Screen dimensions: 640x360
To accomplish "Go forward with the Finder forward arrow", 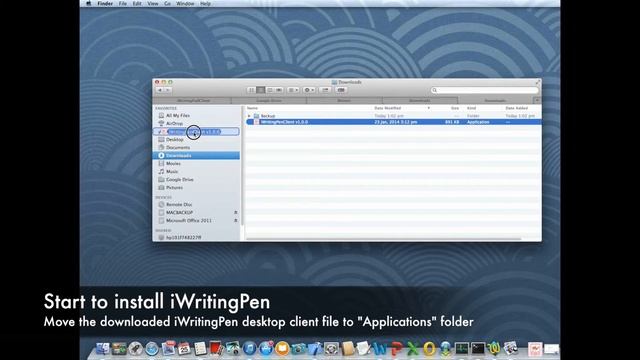I will [168, 90].
